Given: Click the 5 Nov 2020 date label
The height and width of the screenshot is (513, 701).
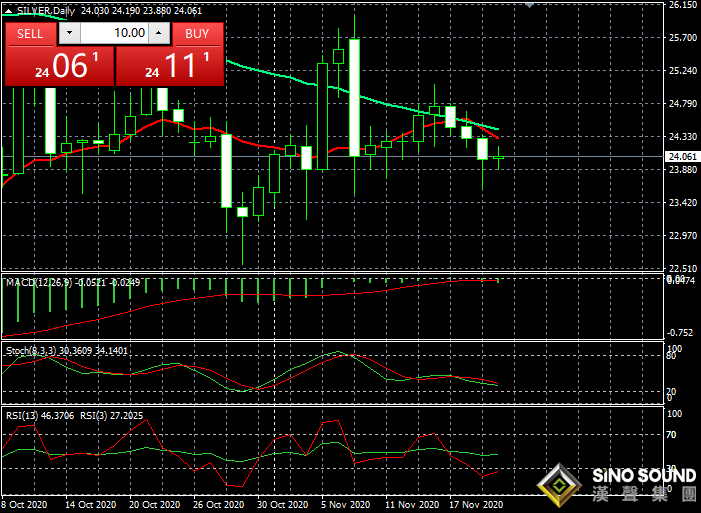Looking at the screenshot, I should coord(345,506).
